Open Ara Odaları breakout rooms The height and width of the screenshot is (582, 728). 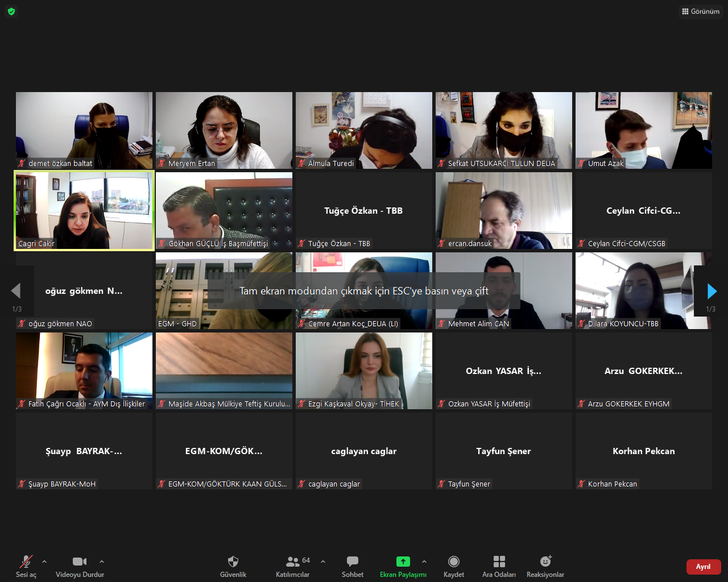pos(499,562)
